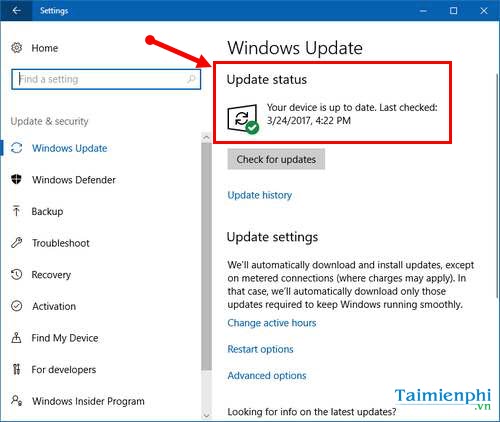Click the Check for updates button

click(x=276, y=159)
